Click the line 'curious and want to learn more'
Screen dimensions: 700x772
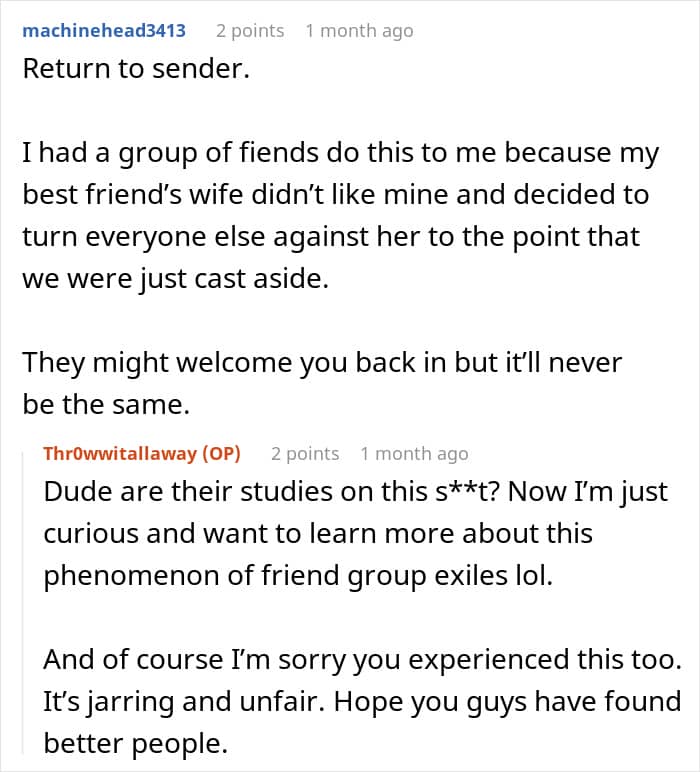[318, 534]
